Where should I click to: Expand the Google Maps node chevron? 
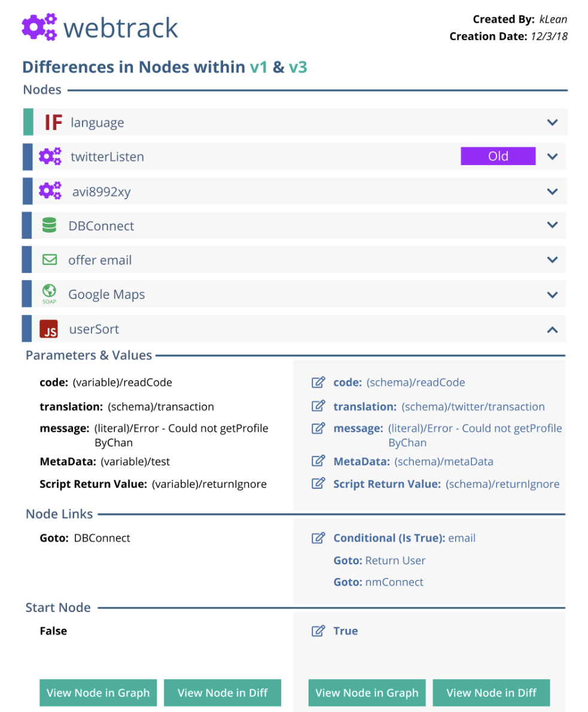[552, 294]
